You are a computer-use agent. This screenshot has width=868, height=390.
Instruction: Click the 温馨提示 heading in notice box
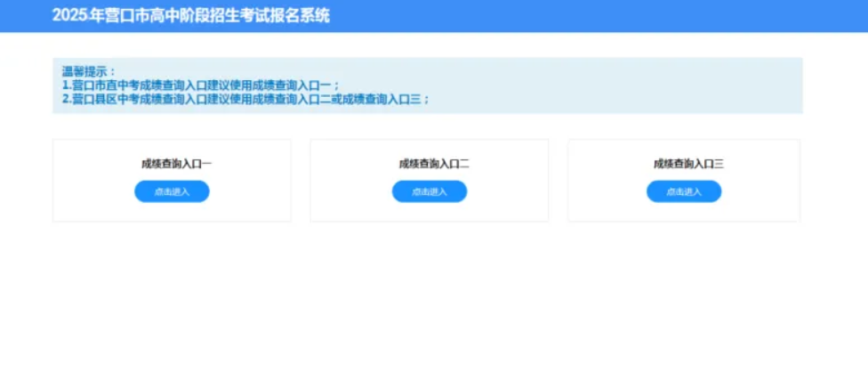(x=88, y=71)
